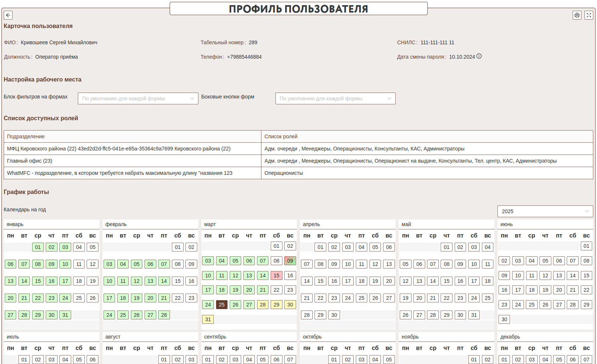
Task: Pick January 01 in the calendar
Action: (x=38, y=247)
